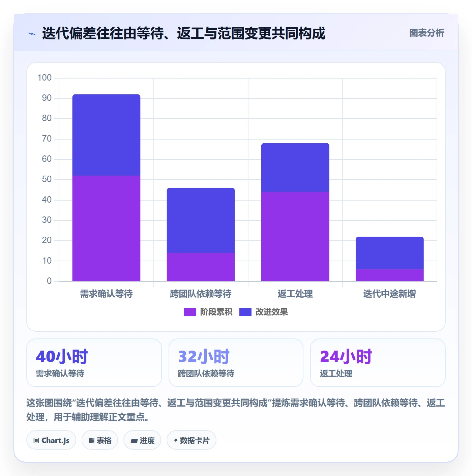Toggle the 改进效果 blue legend swatch
The width and height of the screenshot is (472, 476).
(x=245, y=312)
